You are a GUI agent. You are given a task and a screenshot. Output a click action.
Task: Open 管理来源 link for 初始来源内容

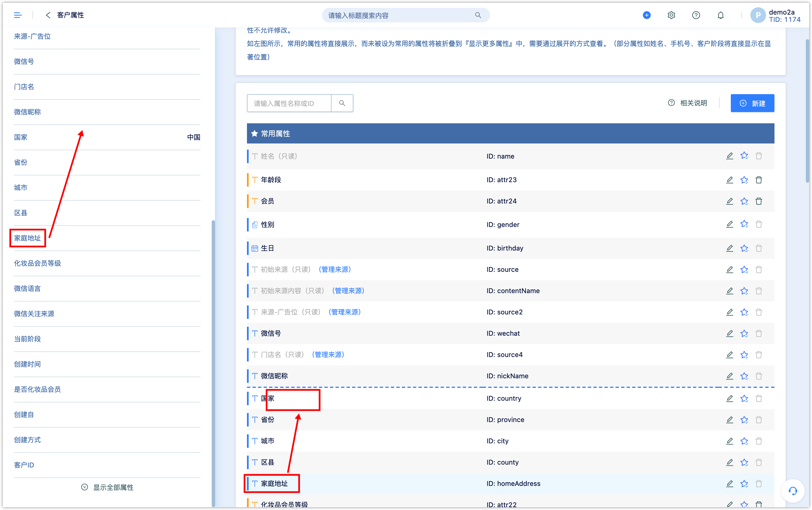pos(348,291)
